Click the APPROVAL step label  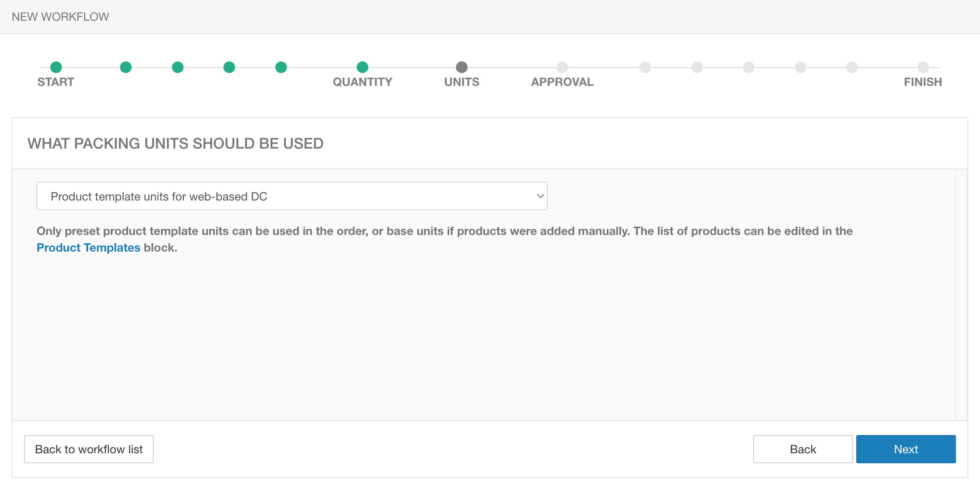click(562, 82)
